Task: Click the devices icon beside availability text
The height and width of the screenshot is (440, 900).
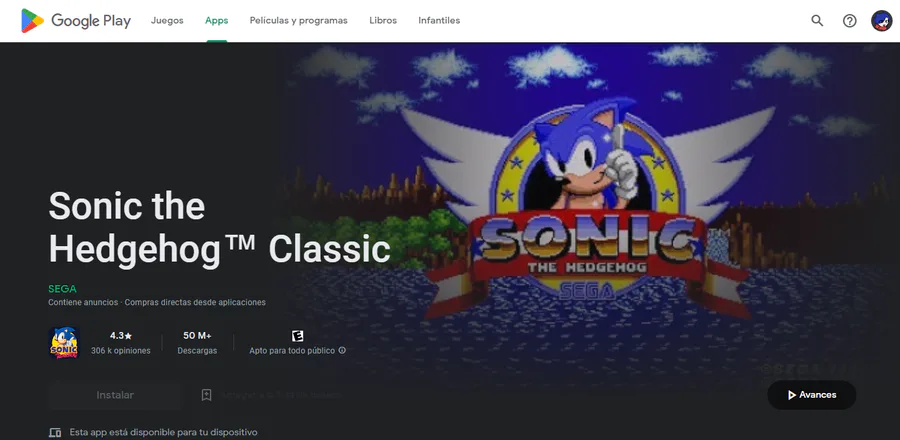Action: [x=55, y=433]
